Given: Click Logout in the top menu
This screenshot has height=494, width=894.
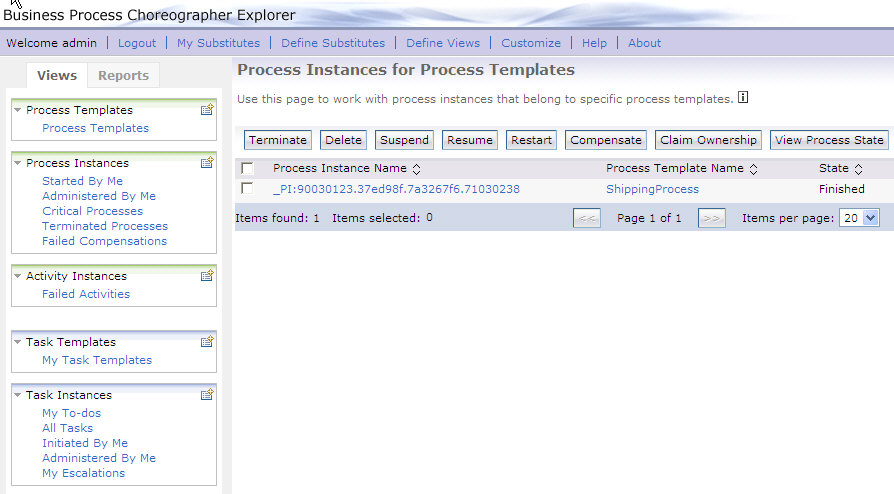Looking at the screenshot, I should pyautogui.click(x=137, y=43).
